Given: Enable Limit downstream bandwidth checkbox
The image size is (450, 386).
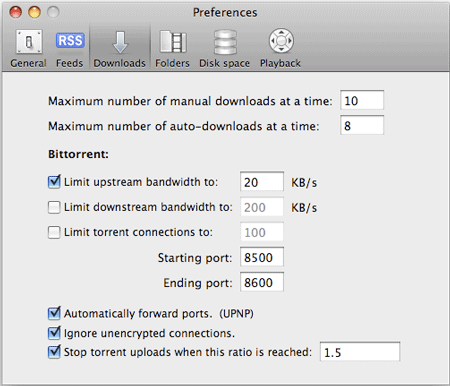Looking at the screenshot, I should pos(54,207).
